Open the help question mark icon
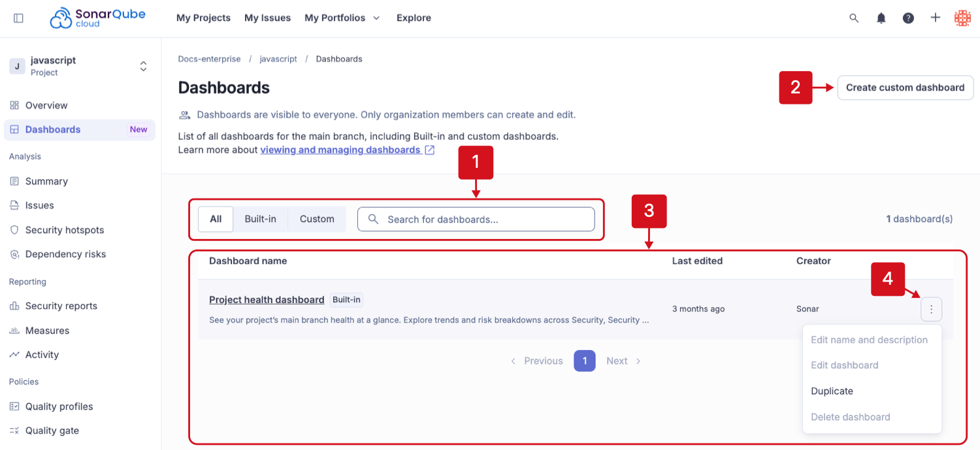Screen dimensions: 980x450 click(x=908, y=18)
